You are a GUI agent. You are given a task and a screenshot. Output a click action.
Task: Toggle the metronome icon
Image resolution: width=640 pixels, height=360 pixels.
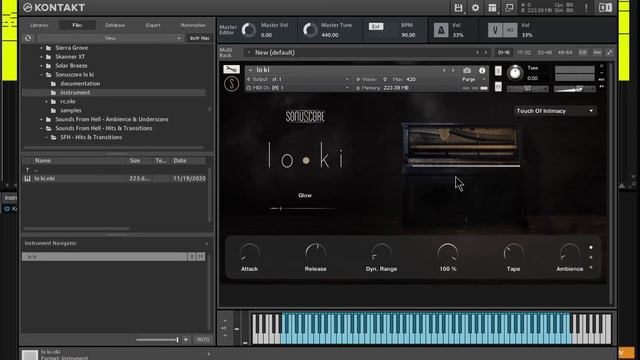441,30
